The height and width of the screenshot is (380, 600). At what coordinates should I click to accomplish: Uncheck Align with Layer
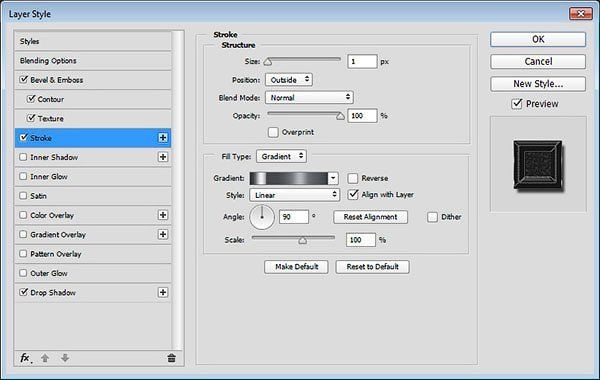tap(353, 194)
